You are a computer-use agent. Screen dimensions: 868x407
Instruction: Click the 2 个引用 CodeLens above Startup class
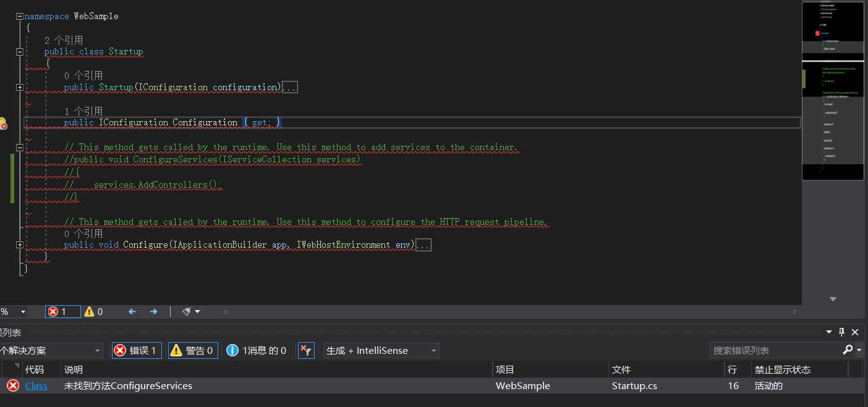coord(63,40)
